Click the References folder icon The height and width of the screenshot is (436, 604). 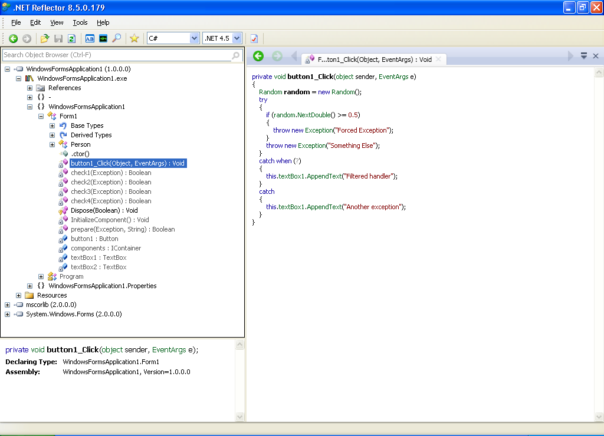40,88
